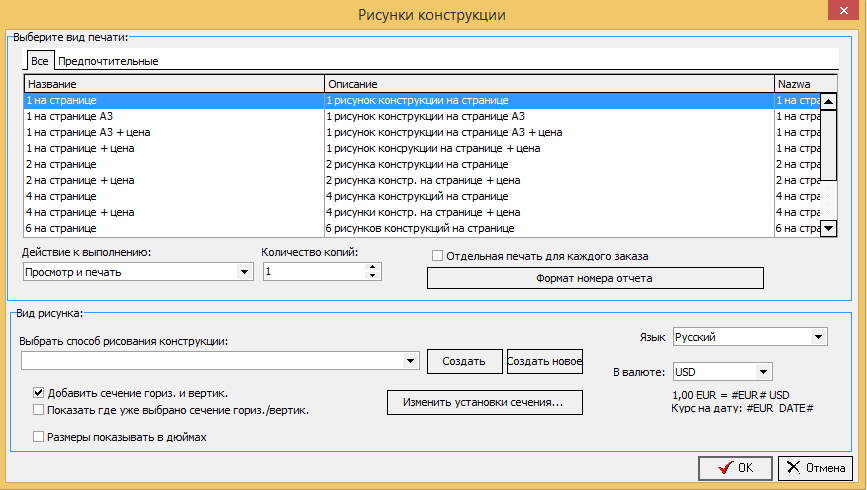
Task: Decrease copy count with down arrow
Action: 373,275
